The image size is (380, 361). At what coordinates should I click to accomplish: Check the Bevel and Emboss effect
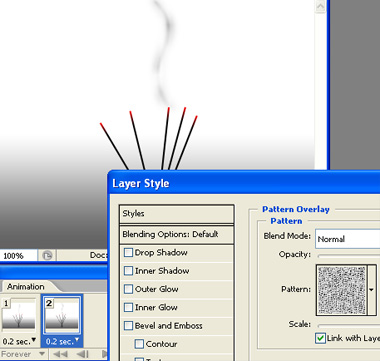(128, 326)
